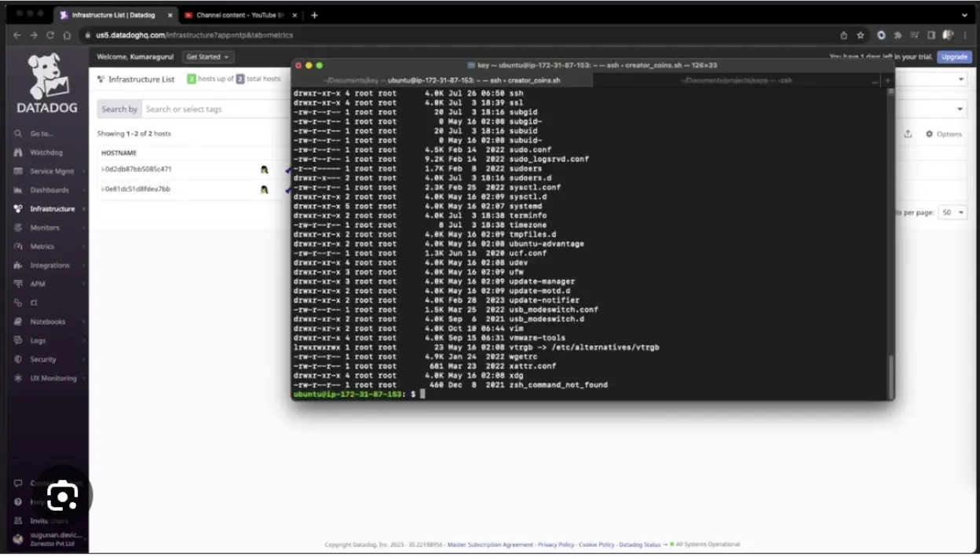Click the Service Mgmt sidebar icon
Screen dimensions: 980x558
click(18, 171)
